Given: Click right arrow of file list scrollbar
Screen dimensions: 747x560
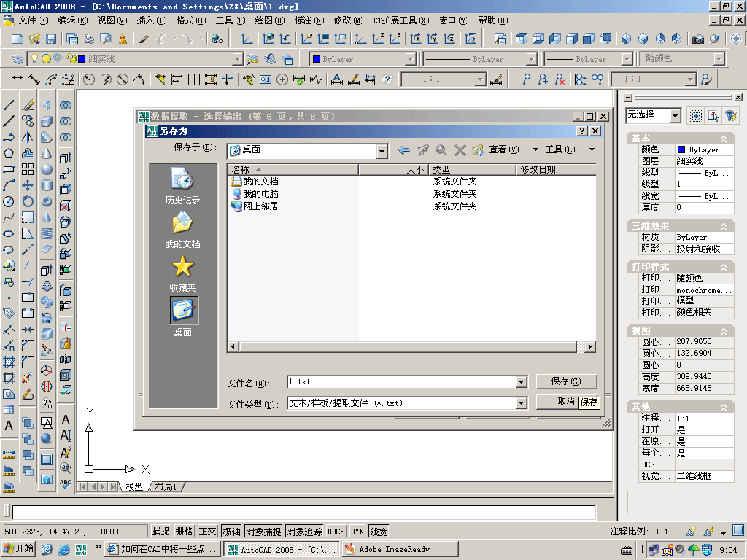Looking at the screenshot, I should 590,346.
